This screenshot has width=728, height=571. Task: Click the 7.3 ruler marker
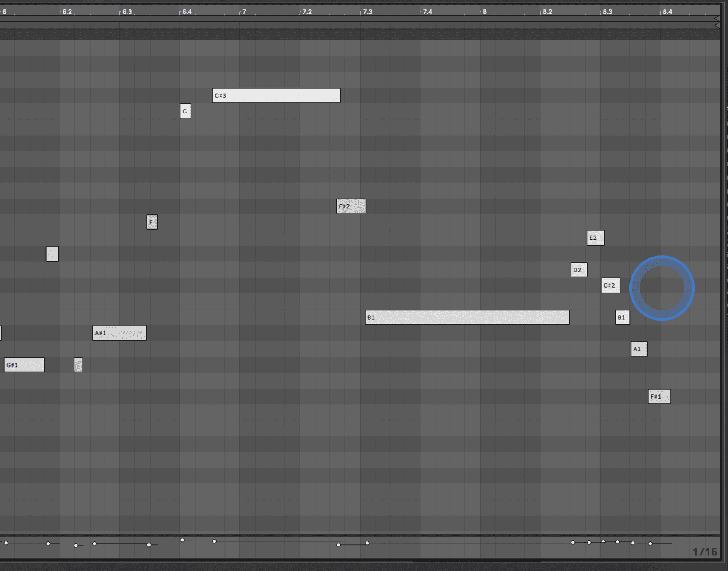367,12
